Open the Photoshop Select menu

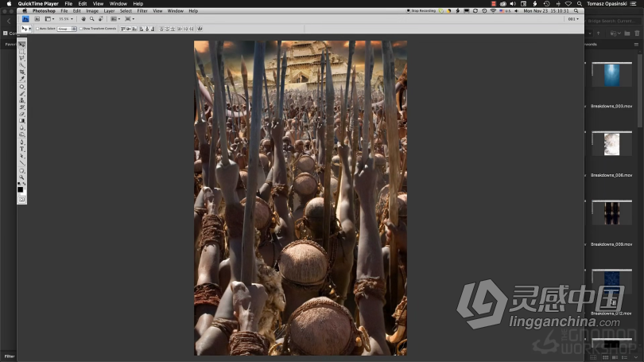(x=126, y=11)
